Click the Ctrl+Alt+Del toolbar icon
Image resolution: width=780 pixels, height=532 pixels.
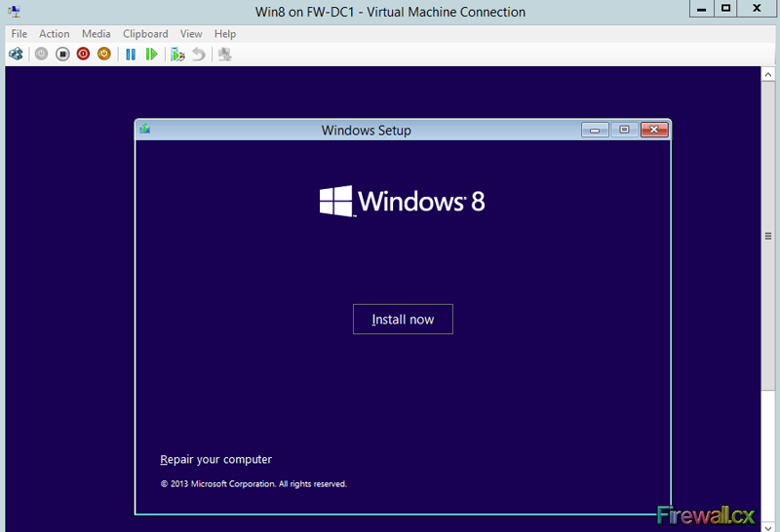tap(16, 54)
